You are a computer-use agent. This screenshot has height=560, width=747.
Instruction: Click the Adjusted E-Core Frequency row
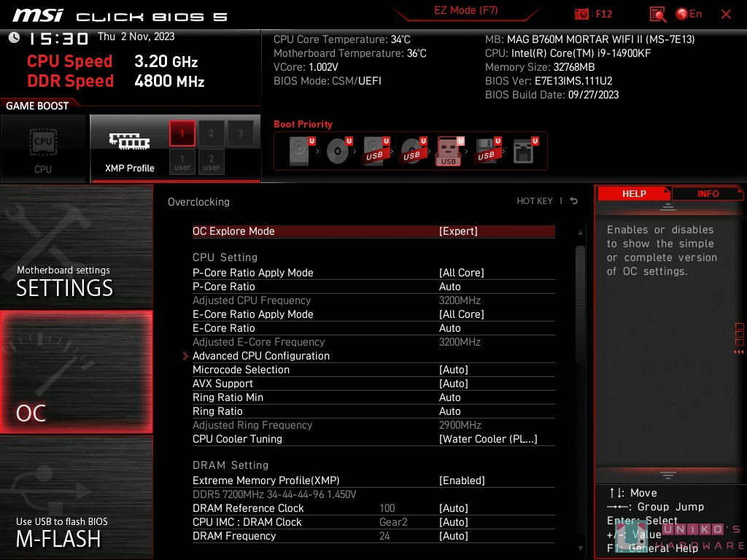pyautogui.click(x=373, y=342)
